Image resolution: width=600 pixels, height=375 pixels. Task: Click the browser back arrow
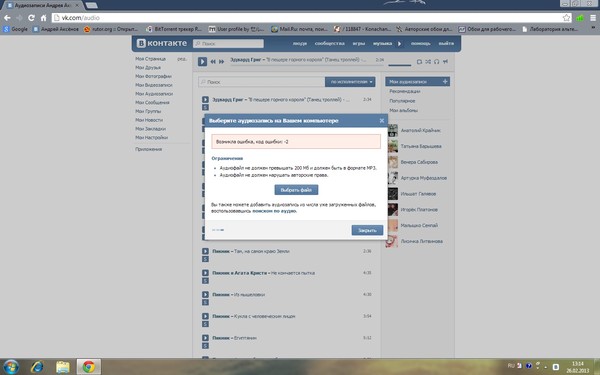pos(7,18)
